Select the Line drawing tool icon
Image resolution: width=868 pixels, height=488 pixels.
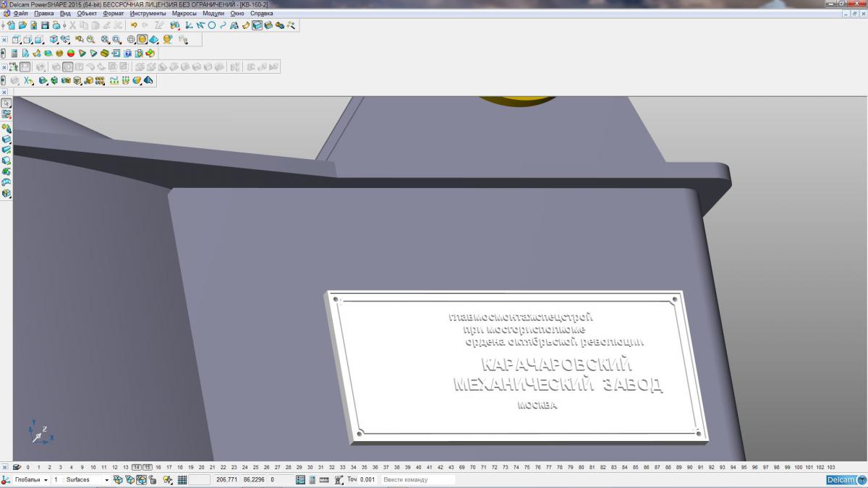(x=200, y=25)
